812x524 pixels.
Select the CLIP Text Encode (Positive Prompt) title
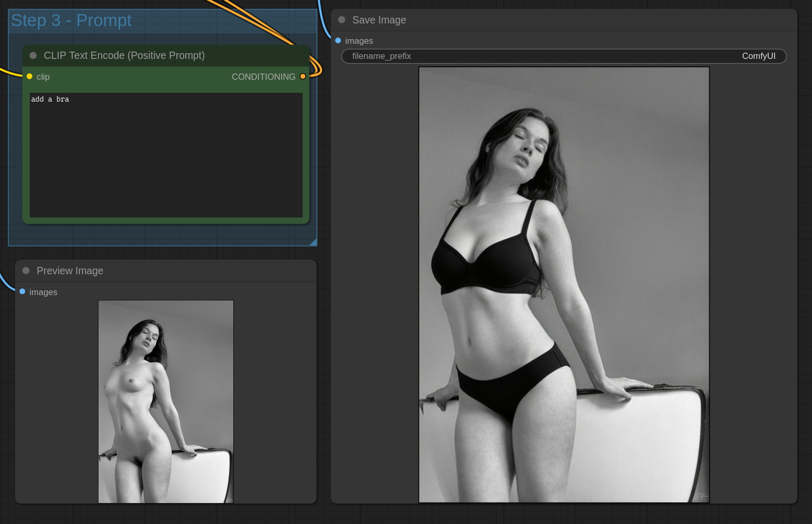pyautogui.click(x=124, y=55)
